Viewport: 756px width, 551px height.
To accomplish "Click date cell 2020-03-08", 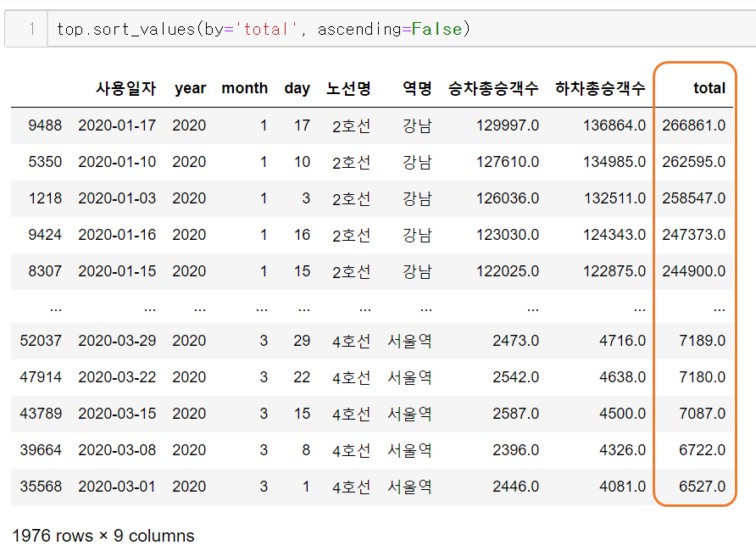I will click(x=117, y=450).
